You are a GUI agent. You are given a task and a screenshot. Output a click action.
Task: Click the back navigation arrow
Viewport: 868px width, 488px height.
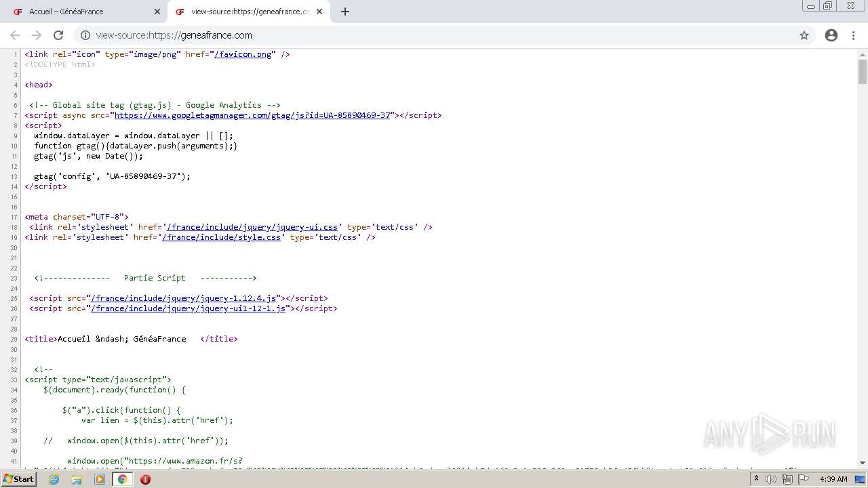click(x=15, y=35)
